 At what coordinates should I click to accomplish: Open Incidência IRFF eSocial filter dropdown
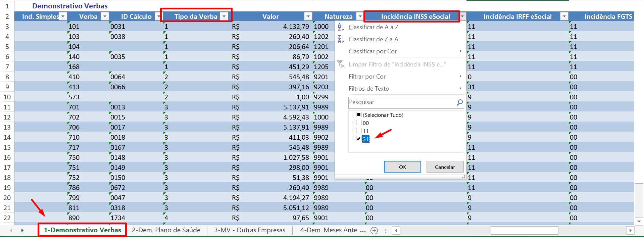tap(564, 16)
